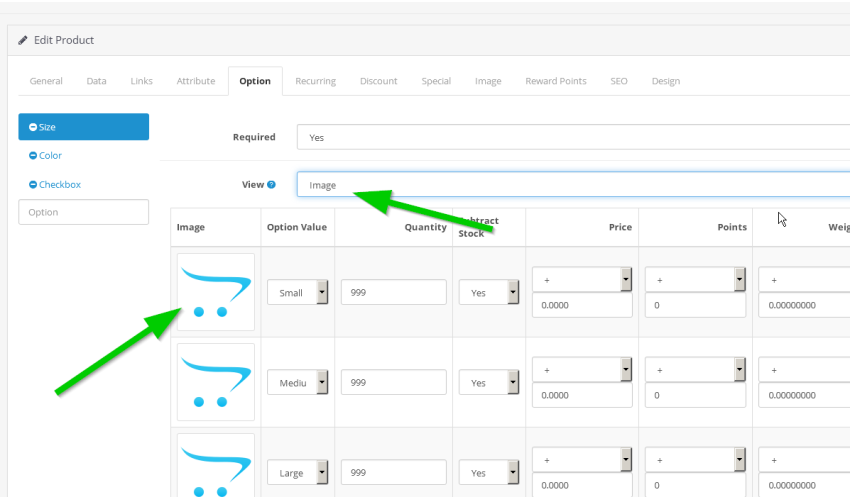
Task: Open the weight prefix dropdown in Medium row
Action: point(804,370)
